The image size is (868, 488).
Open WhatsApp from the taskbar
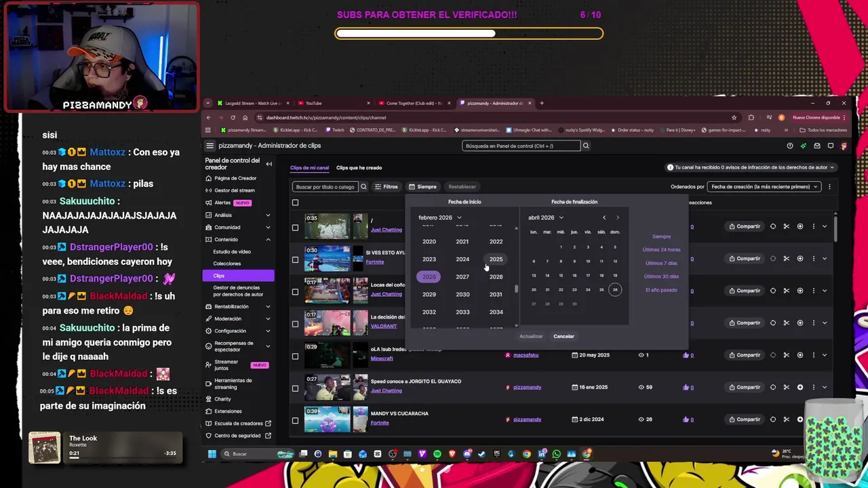tap(557, 454)
